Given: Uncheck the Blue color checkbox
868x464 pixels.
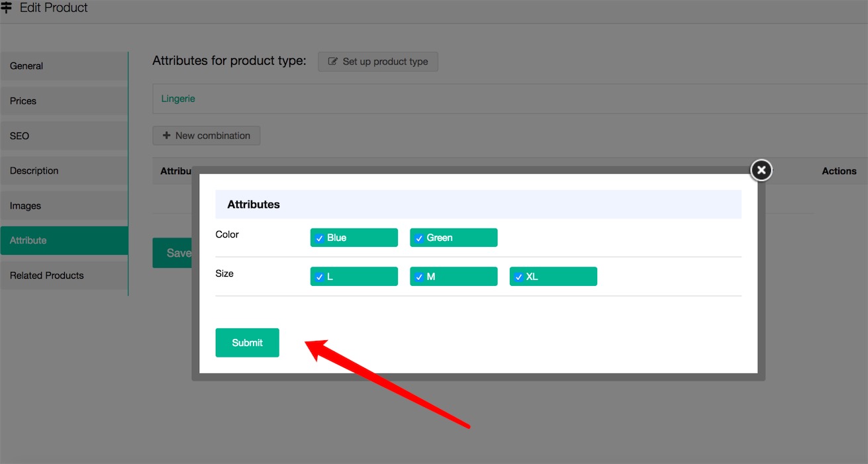Looking at the screenshot, I should pyautogui.click(x=320, y=238).
